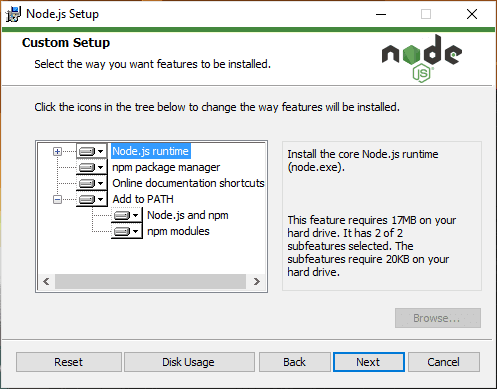Click feature tree scroll left arrow
497x389 pixels.
[x=46, y=282]
